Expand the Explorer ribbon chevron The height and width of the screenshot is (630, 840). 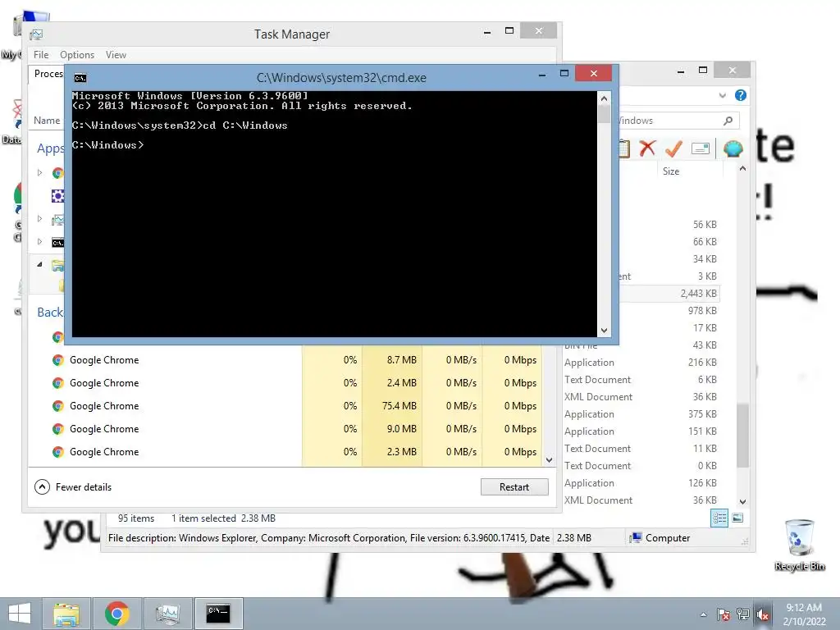pyautogui.click(x=722, y=95)
